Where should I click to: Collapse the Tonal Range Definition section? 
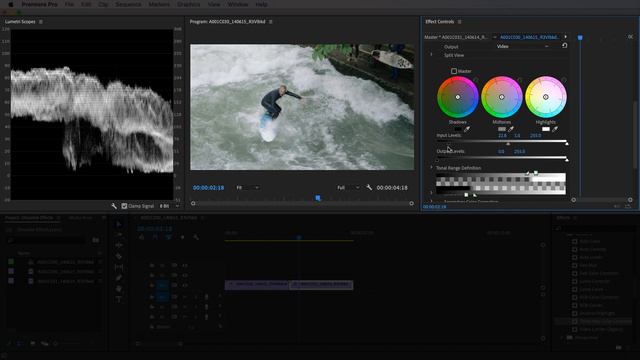coord(431,167)
